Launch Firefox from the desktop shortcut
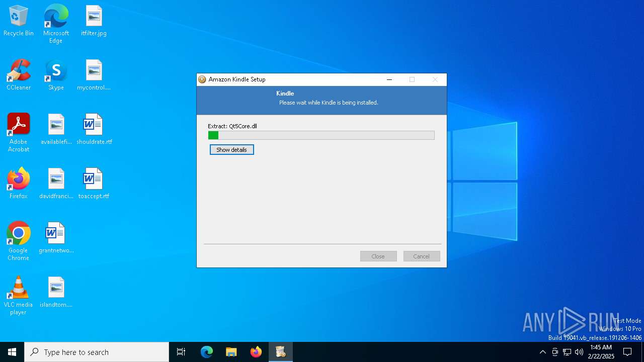This screenshot has height=362, width=644. point(19,184)
